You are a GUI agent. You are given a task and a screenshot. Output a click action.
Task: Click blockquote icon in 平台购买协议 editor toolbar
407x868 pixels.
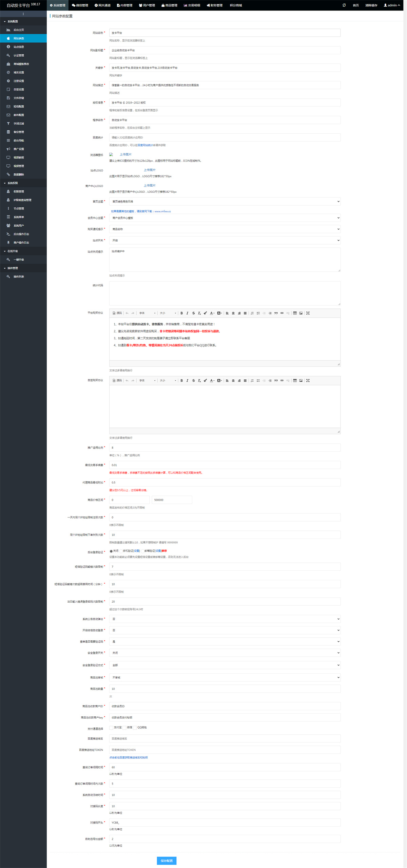(276, 313)
